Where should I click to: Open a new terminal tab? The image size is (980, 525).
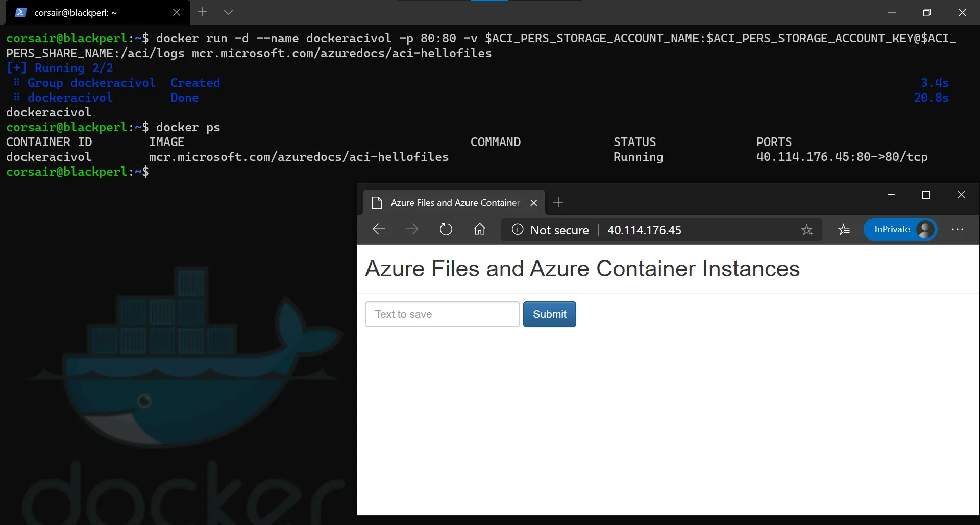click(202, 12)
